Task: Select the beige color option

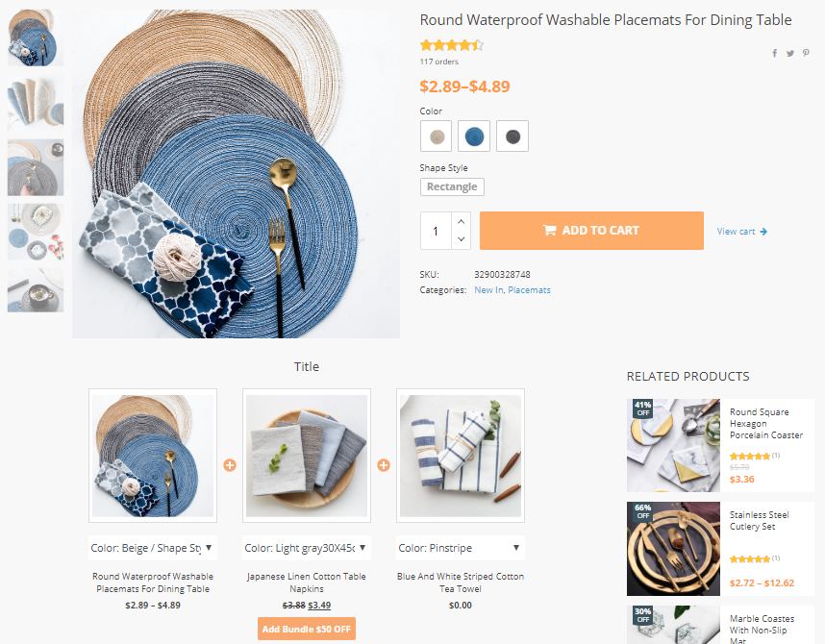Action: [x=437, y=136]
